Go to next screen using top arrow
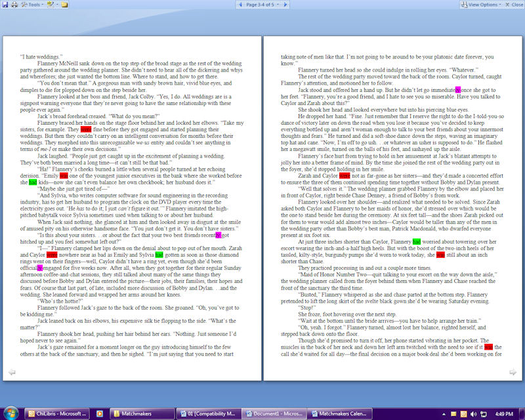 (285, 5)
